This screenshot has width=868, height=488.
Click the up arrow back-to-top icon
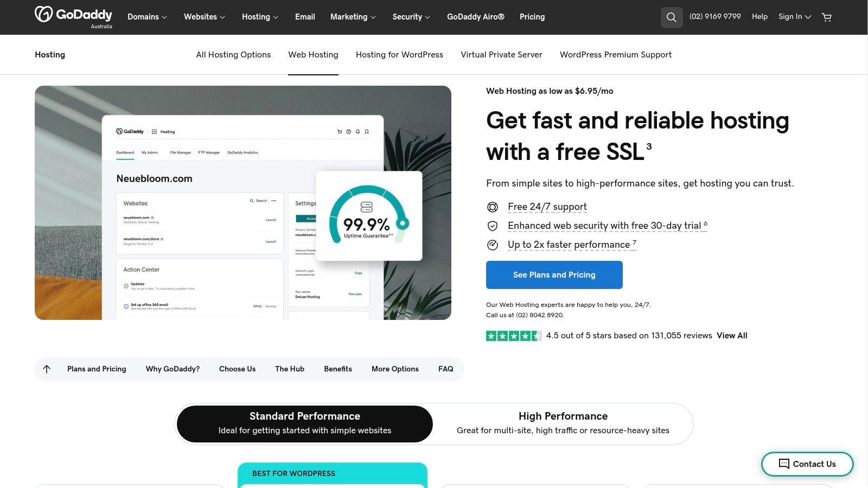pos(47,369)
